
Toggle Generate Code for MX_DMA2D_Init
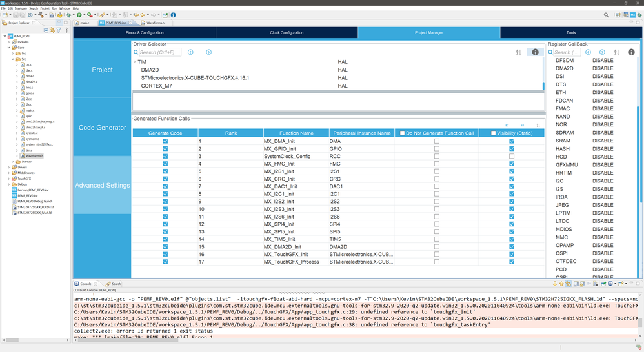pyautogui.click(x=165, y=246)
